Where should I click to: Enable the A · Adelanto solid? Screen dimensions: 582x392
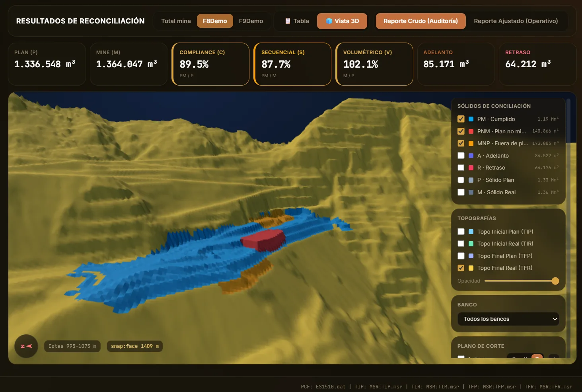[461, 156]
